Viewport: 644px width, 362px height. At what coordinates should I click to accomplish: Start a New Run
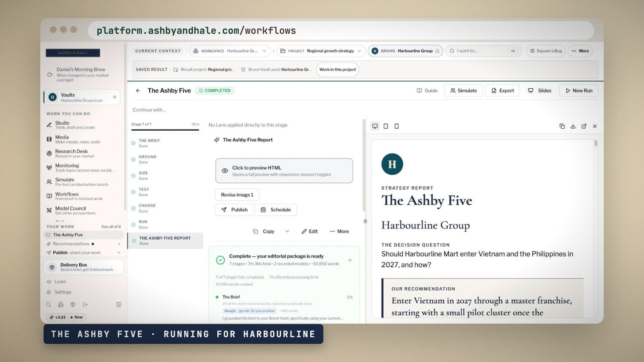click(x=579, y=91)
